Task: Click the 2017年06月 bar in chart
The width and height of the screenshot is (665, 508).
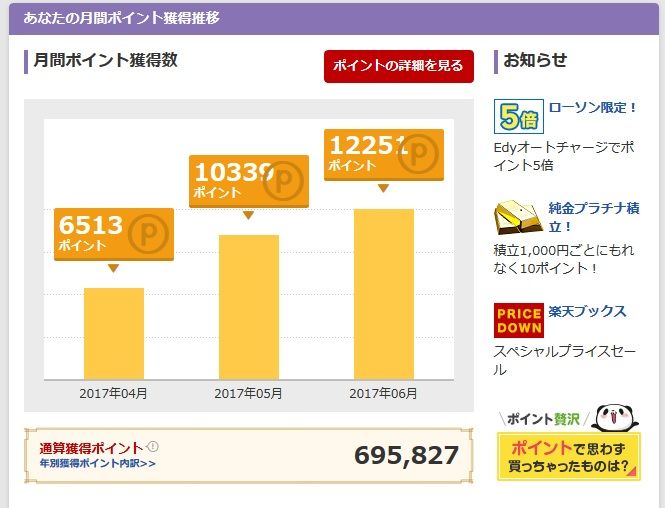Action: coord(384,294)
